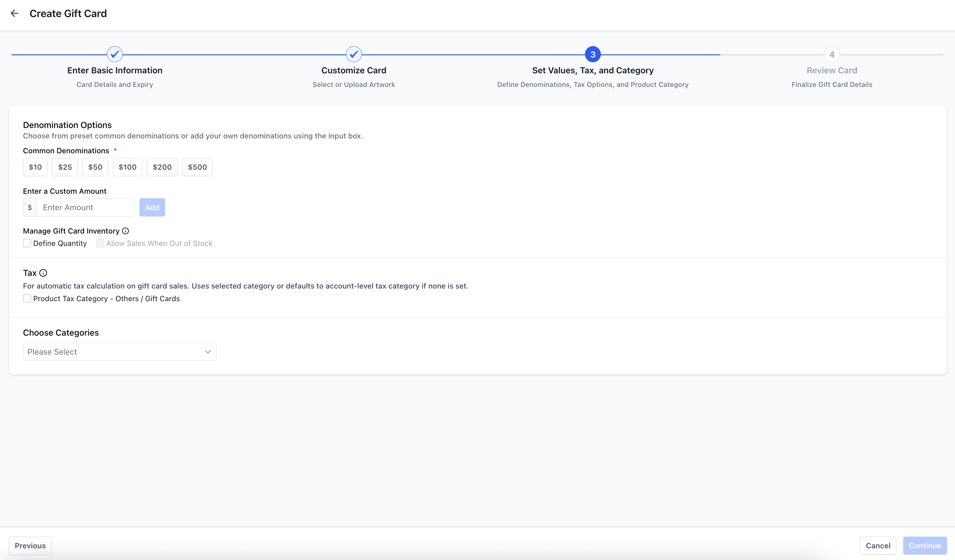Click the step 3 circle indicator
Image resolution: width=955 pixels, height=560 pixels.
(593, 55)
